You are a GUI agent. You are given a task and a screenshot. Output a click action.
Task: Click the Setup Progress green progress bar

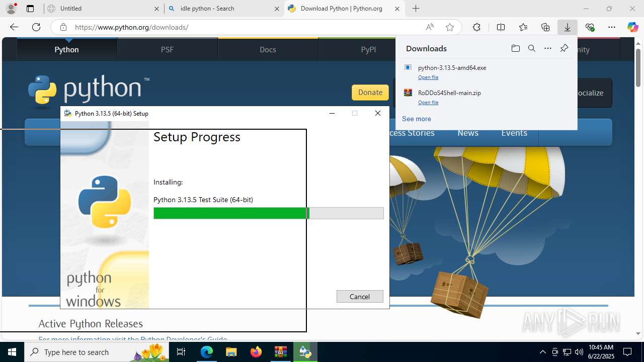(269, 213)
